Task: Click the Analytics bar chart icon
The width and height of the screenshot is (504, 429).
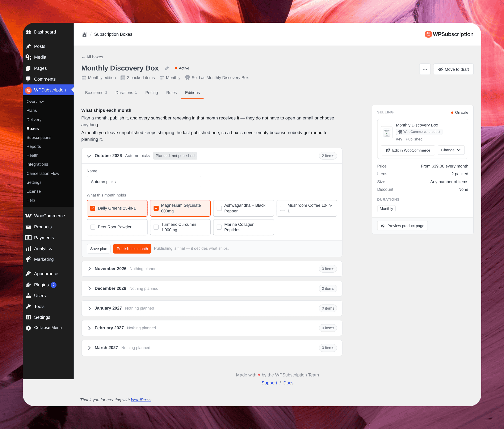Action: click(x=29, y=249)
